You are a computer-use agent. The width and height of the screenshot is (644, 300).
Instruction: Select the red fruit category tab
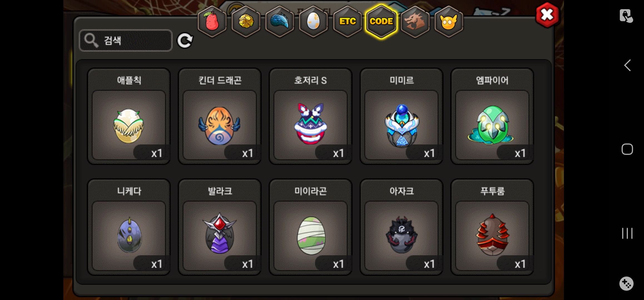(x=212, y=21)
